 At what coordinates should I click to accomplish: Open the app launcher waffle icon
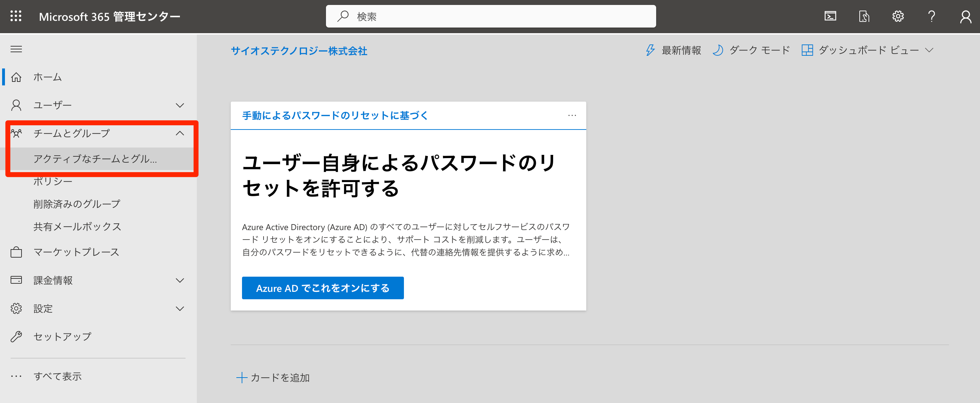tap(16, 16)
